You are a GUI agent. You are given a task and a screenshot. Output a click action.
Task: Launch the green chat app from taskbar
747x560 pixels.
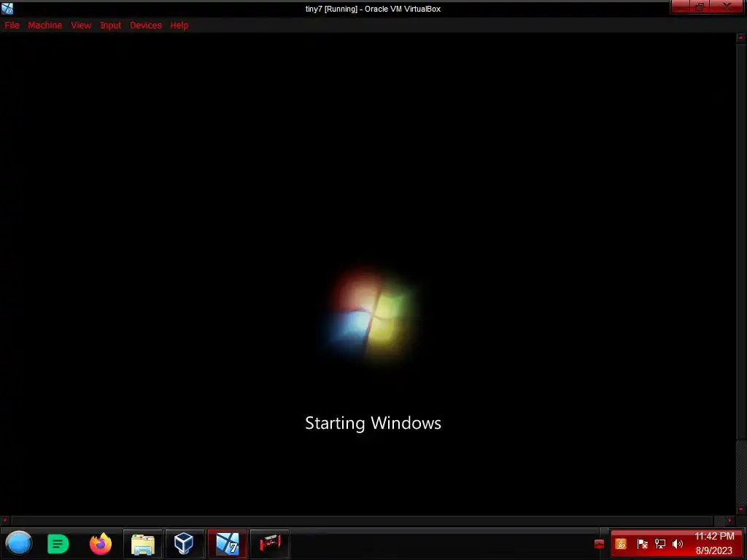coord(58,544)
